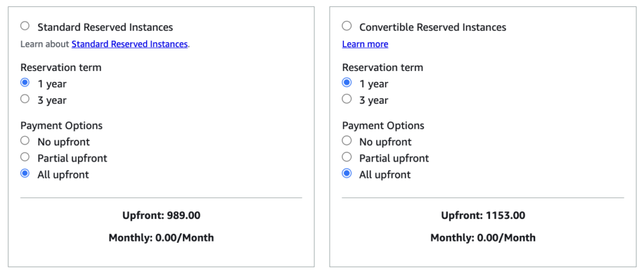The width and height of the screenshot is (644, 278).
Task: Select Partial upfront payment for Standard instances
Action: 25,157
